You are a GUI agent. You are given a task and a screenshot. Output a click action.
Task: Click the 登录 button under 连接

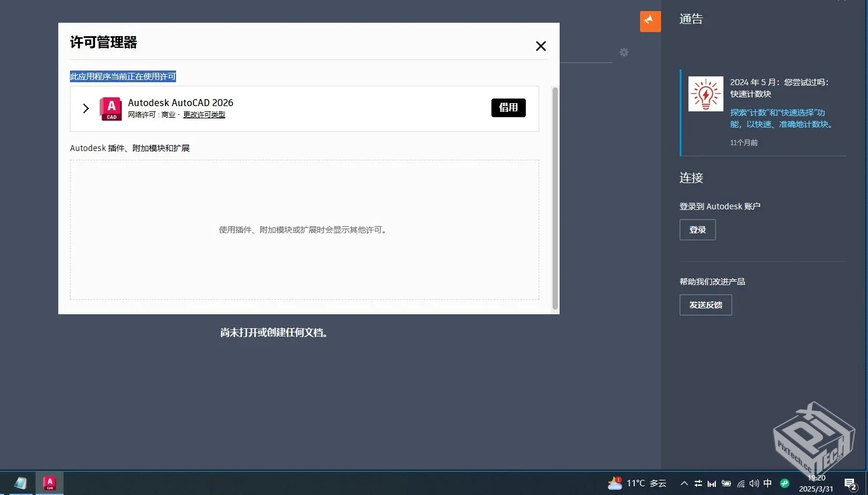tap(697, 230)
